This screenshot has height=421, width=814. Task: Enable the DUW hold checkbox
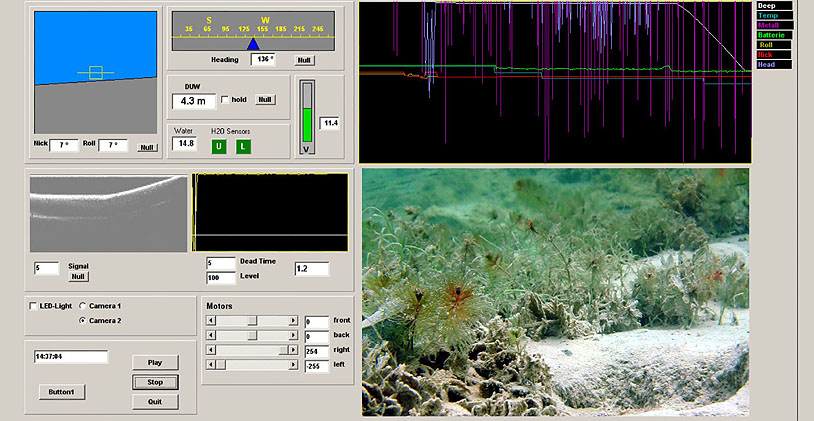(x=224, y=100)
